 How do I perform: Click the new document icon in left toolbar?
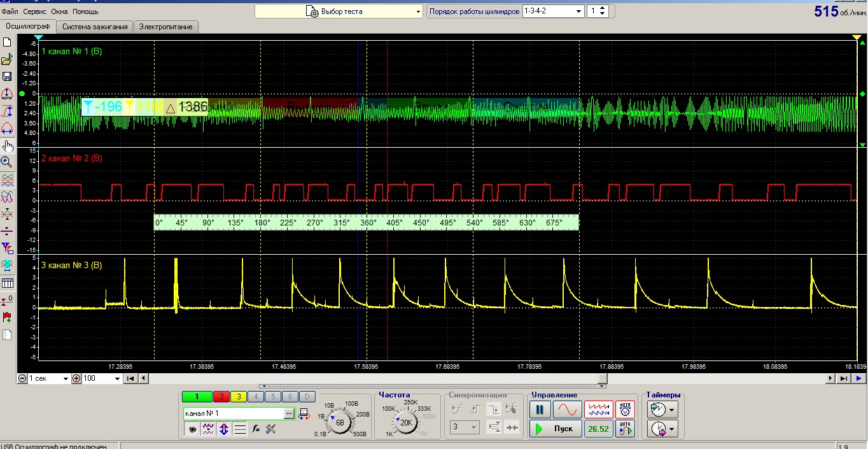coord(7,43)
